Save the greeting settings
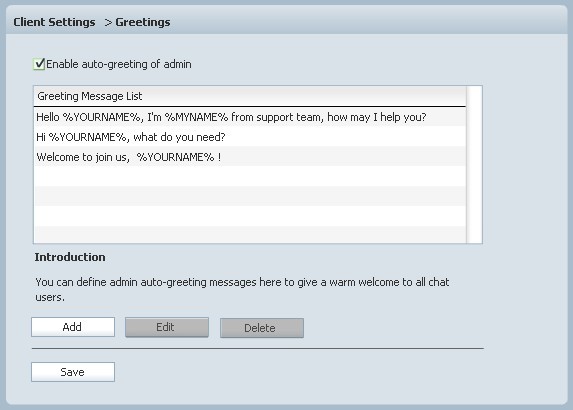 (73, 372)
